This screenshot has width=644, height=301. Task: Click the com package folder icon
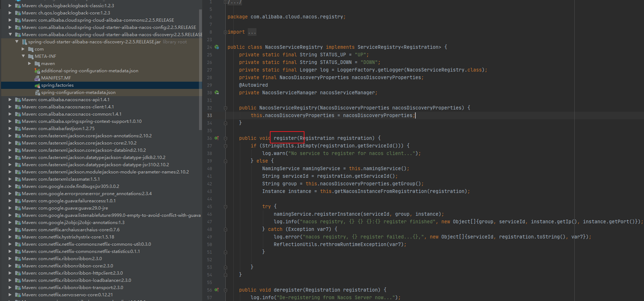[x=31, y=49]
